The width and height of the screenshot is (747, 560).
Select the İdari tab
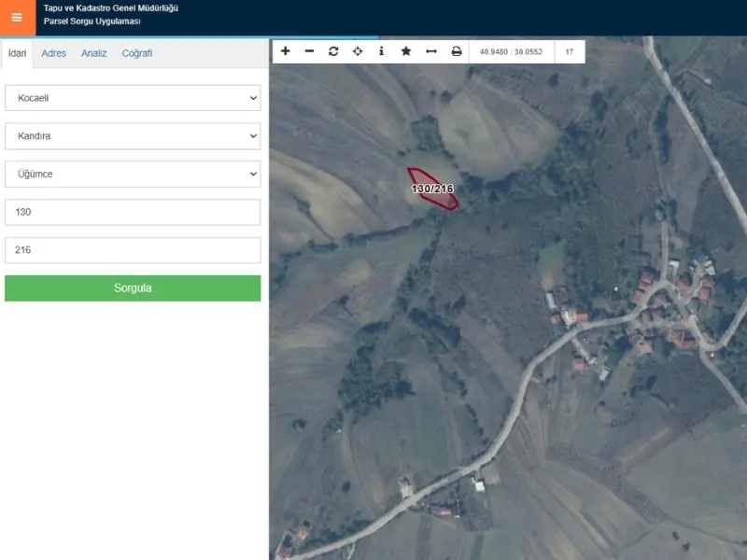tap(17, 53)
